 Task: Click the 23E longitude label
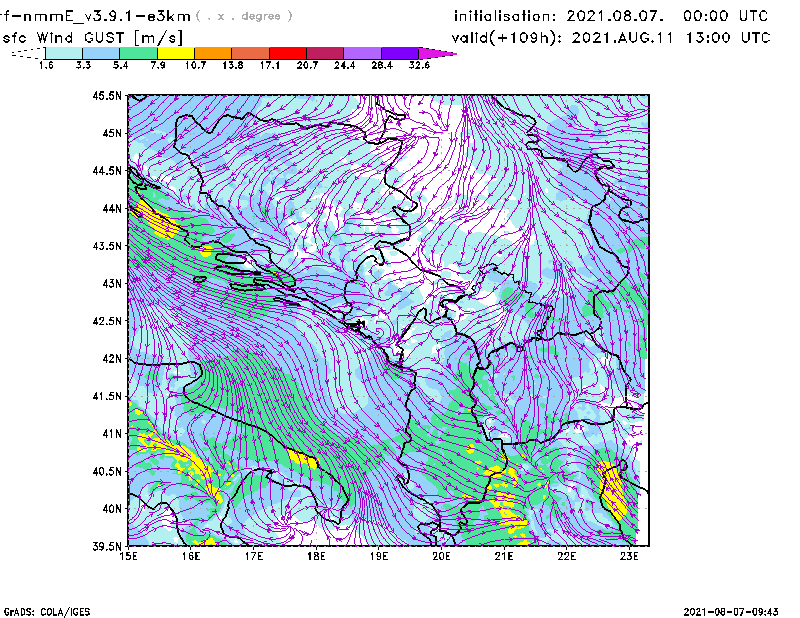click(x=629, y=556)
